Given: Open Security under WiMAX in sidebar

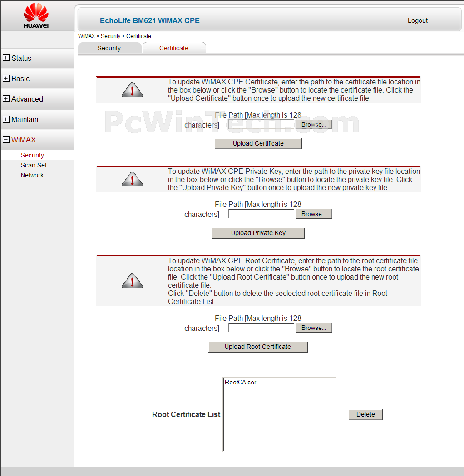Looking at the screenshot, I should [x=32, y=155].
